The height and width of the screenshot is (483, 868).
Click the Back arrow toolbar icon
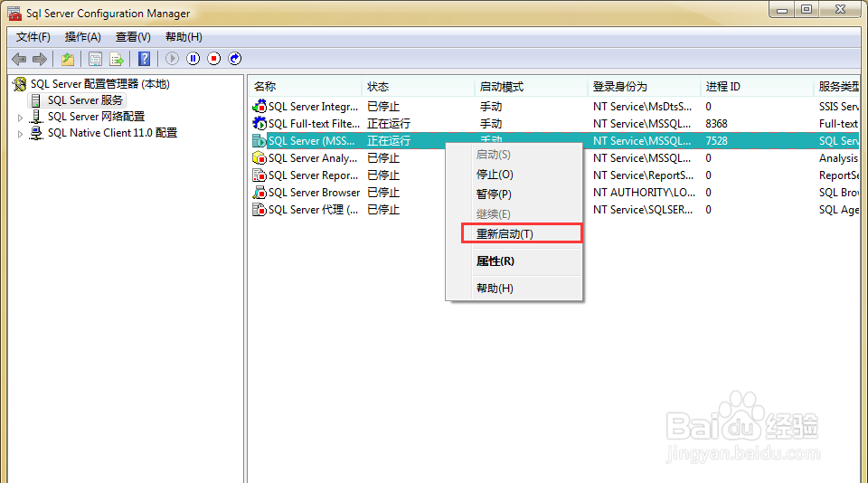point(19,59)
